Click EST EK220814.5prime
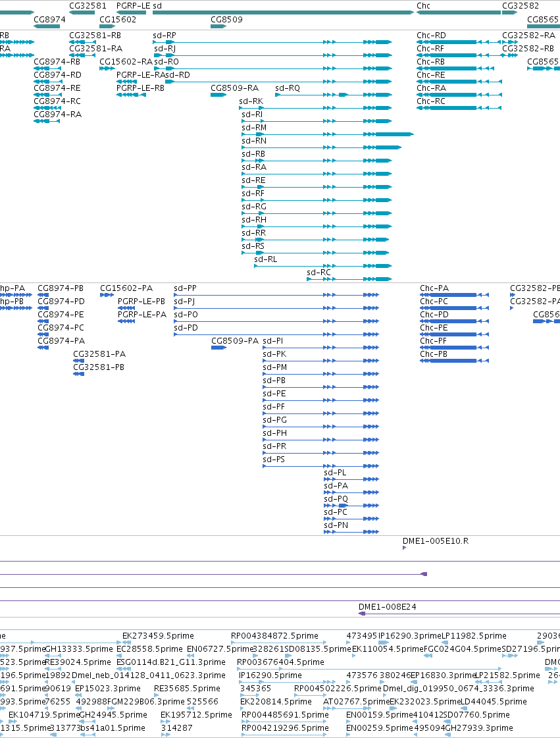Viewport: 560px width, 738px height. point(276,702)
